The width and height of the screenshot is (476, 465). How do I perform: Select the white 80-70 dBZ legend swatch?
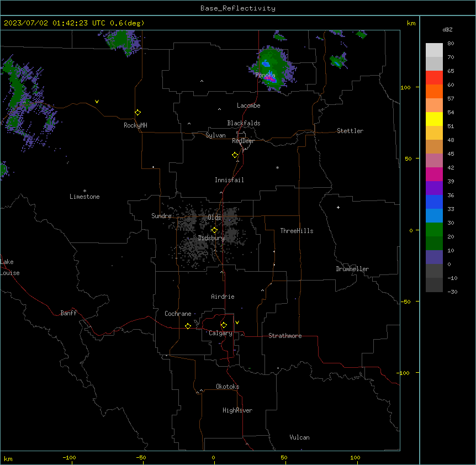pos(434,50)
